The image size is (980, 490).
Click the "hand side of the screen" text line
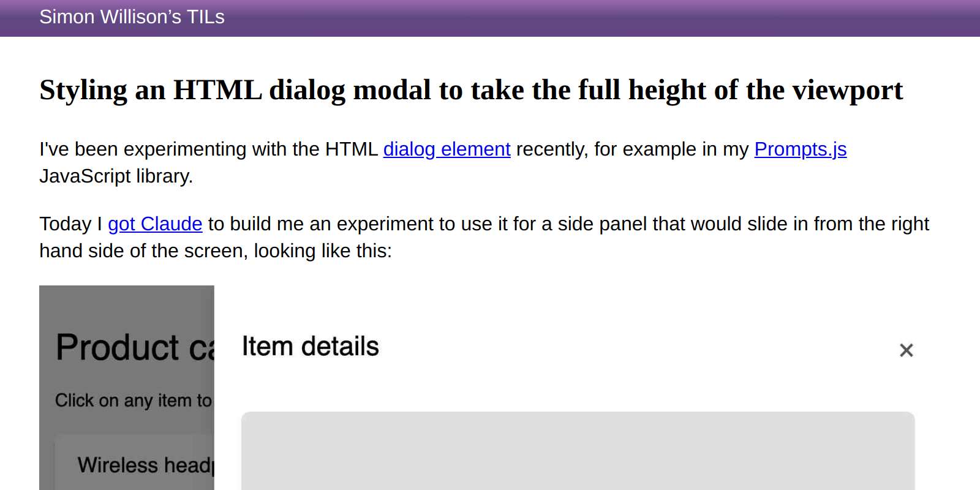click(215, 251)
